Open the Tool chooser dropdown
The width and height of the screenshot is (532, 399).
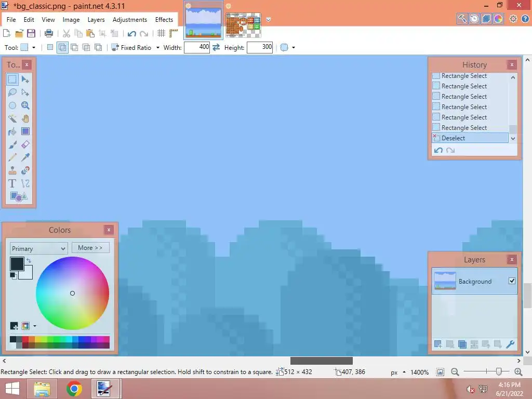pyautogui.click(x=34, y=47)
